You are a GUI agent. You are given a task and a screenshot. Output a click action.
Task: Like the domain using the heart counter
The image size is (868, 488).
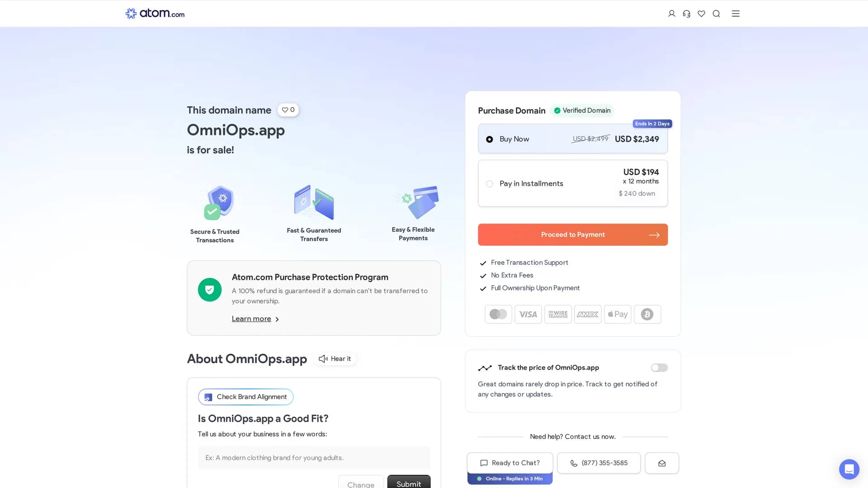288,110
